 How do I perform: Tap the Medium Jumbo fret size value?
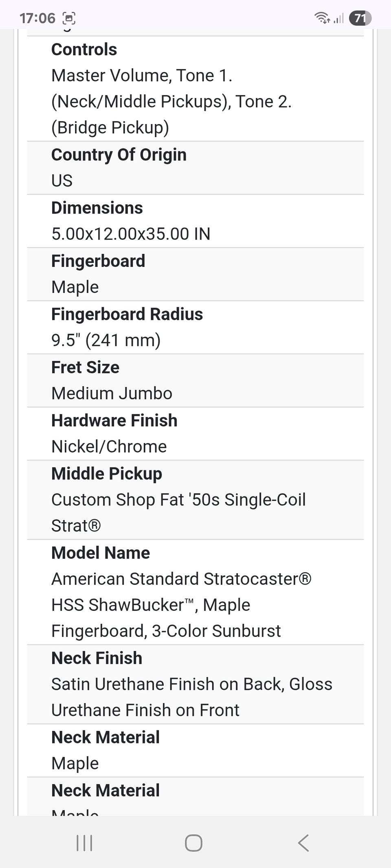click(112, 394)
